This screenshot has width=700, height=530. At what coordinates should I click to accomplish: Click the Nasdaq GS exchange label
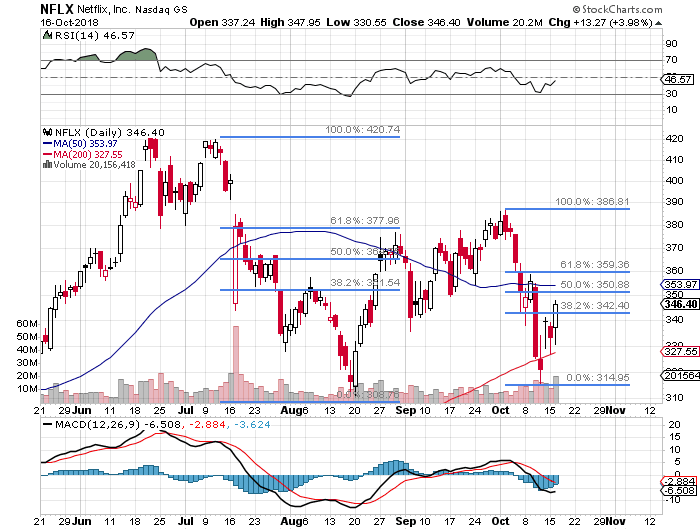tap(162, 9)
